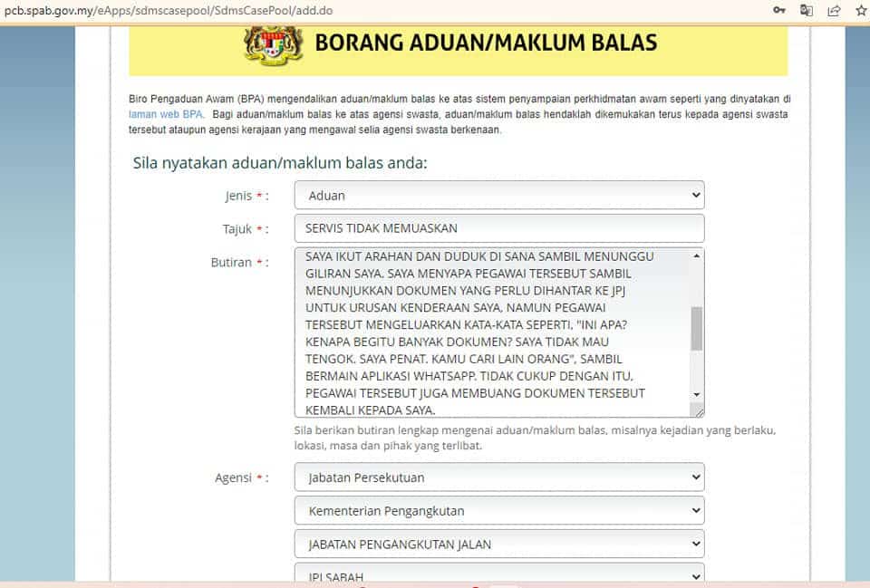Click the Butiran scrollbar up arrow
This screenshot has width=870, height=588.
coord(696,255)
